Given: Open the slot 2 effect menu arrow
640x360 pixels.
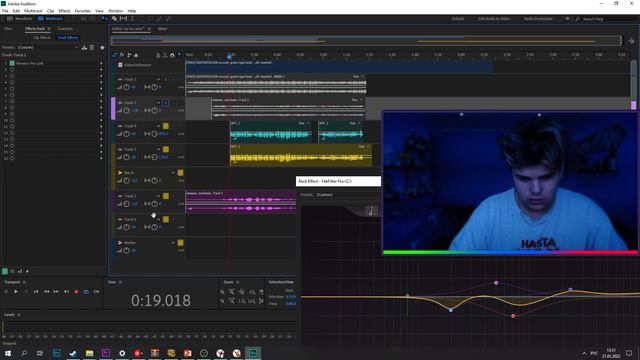Looking at the screenshot, I should (101, 70).
